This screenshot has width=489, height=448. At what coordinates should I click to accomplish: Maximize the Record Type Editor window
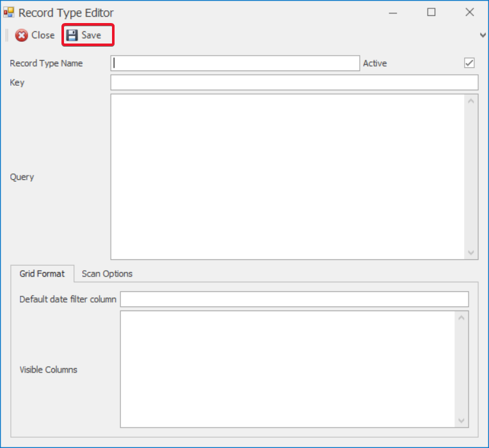point(431,12)
